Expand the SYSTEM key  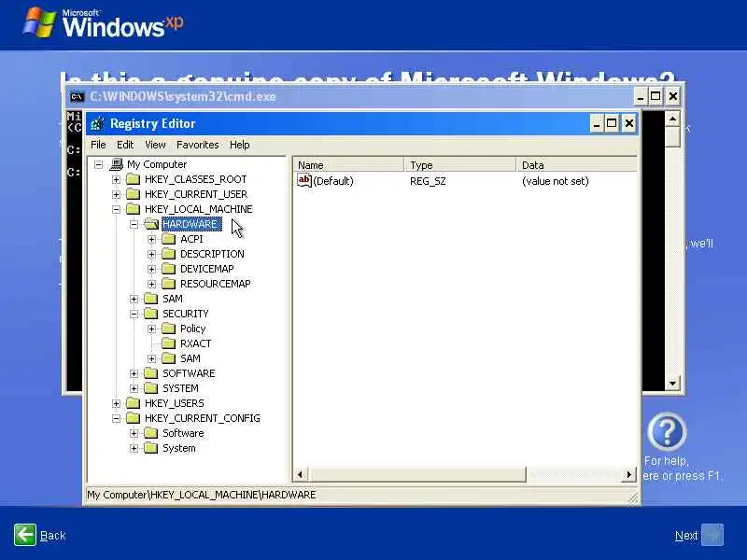tap(134, 388)
